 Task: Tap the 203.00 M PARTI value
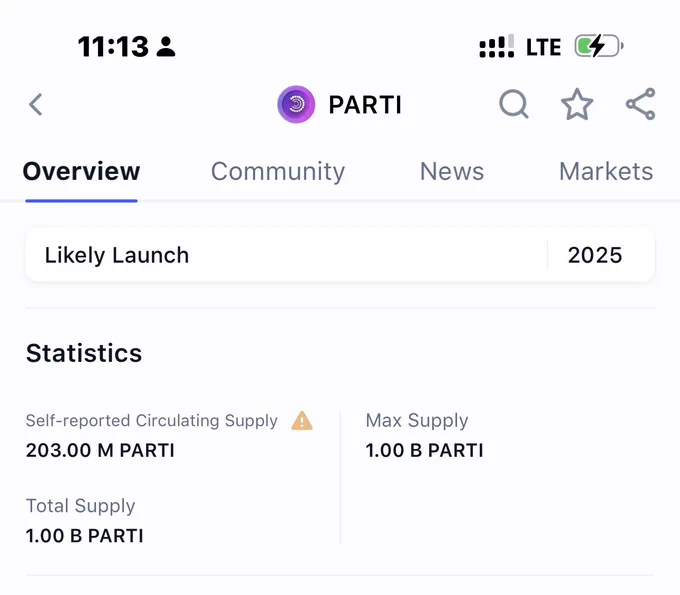[x=100, y=450]
